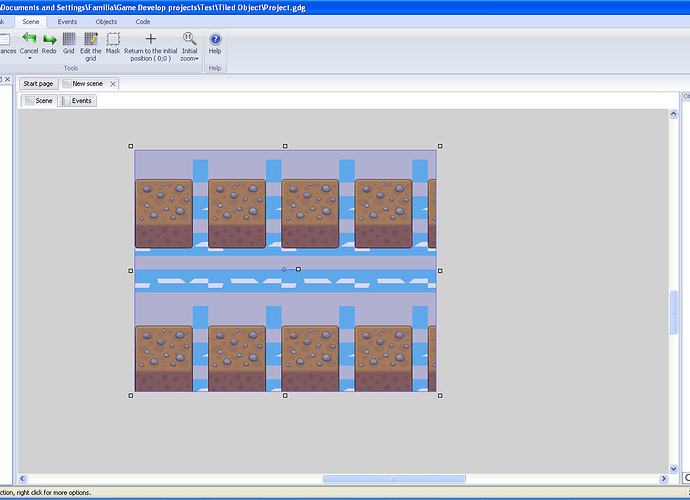Click the vertical scrollbar down arrow
690x500 pixels.
pos(673,469)
